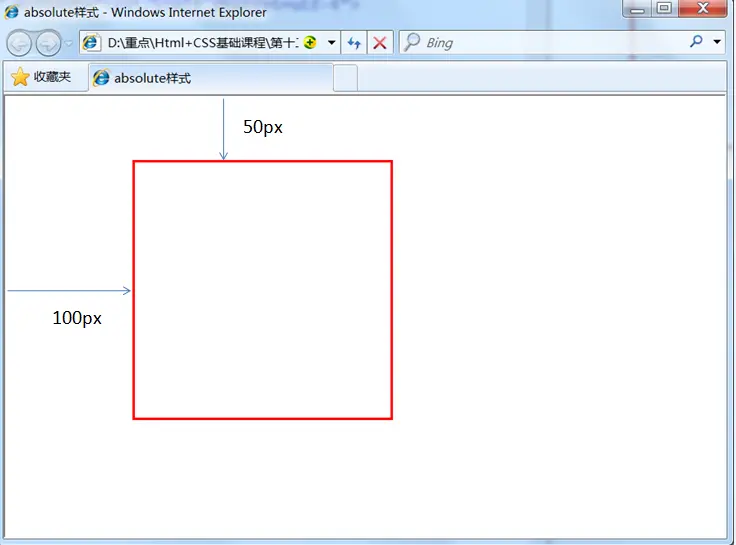Refresh the page with the blue arrows button

354,43
